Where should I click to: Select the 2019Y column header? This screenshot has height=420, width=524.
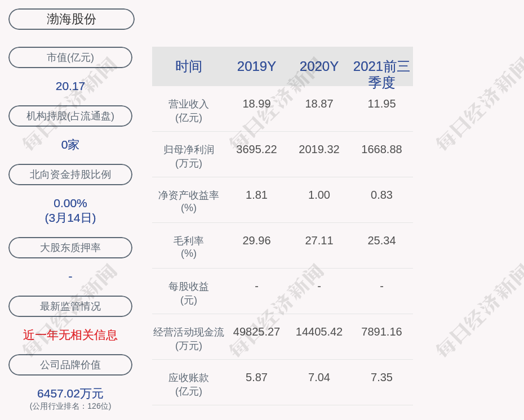256,66
